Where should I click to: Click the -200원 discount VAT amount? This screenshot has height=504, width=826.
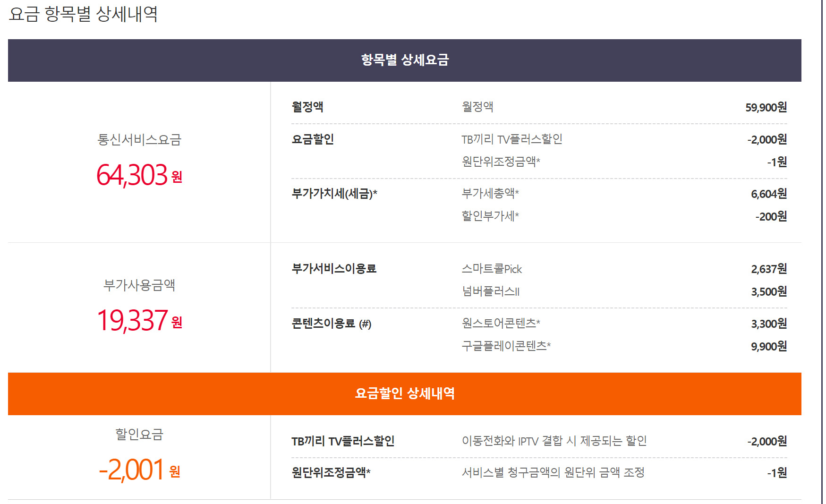click(771, 217)
